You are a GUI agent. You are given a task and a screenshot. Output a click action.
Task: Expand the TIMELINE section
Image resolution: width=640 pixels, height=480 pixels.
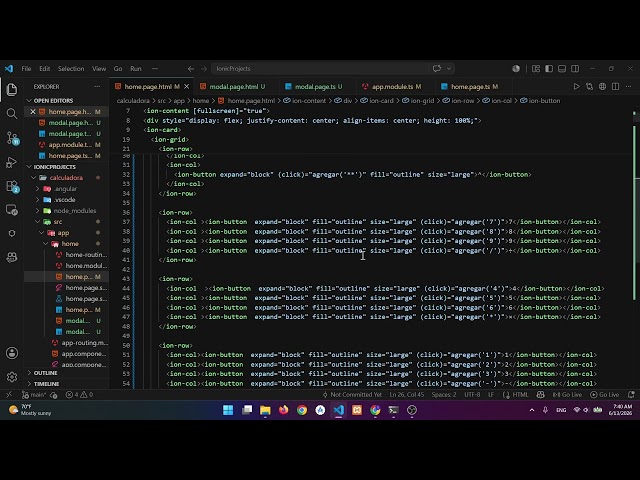coord(67,384)
